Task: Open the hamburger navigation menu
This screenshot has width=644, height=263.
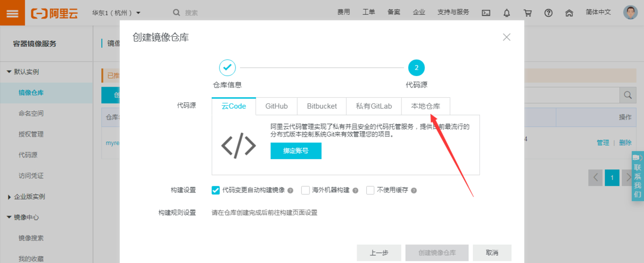Action: coord(13,13)
